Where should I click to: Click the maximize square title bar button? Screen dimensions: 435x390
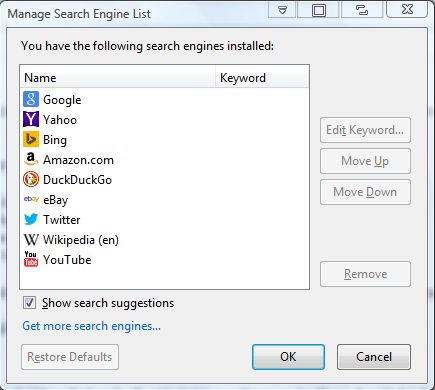point(318,10)
